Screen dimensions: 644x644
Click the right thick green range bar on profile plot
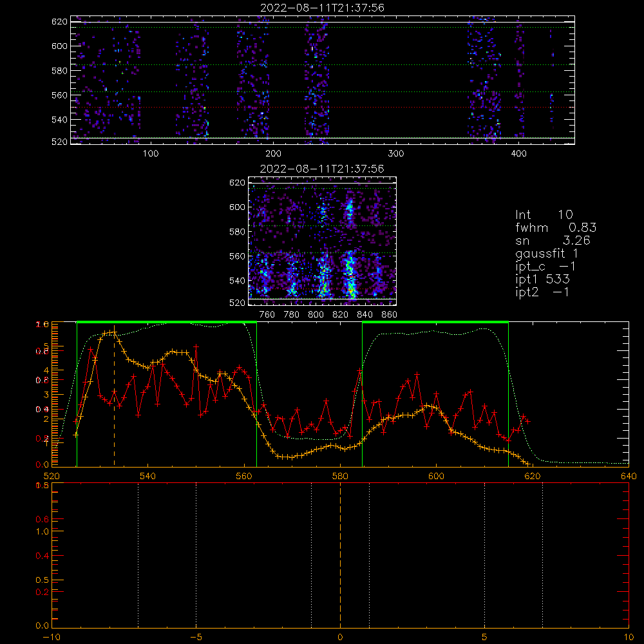pos(435,323)
